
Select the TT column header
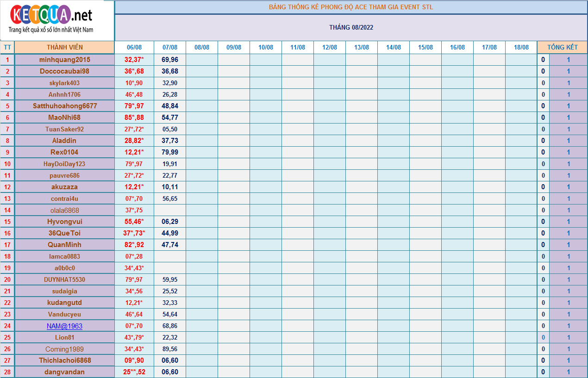(x=7, y=47)
